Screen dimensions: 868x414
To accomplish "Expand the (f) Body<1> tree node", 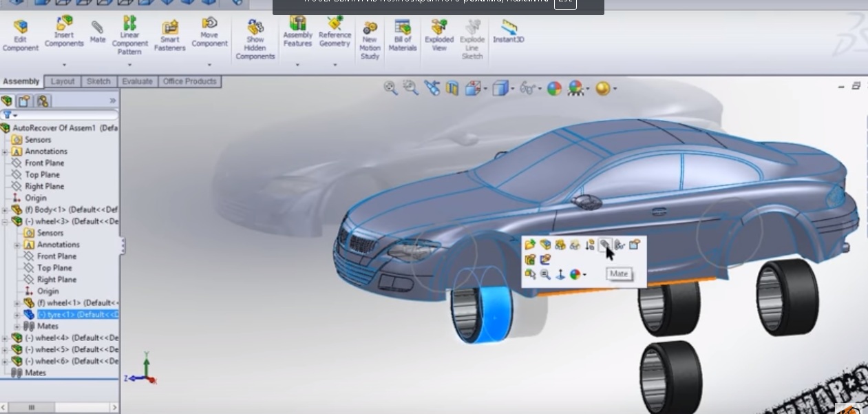I will coord(5,209).
